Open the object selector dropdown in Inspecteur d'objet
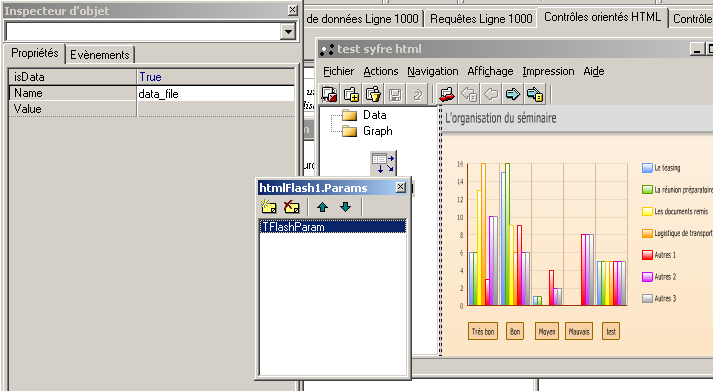Viewport: 713px width, 391px height. (x=288, y=32)
